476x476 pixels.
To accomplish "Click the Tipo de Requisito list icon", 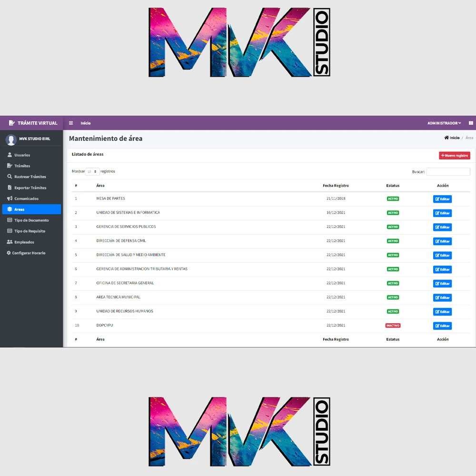I will coord(10,231).
